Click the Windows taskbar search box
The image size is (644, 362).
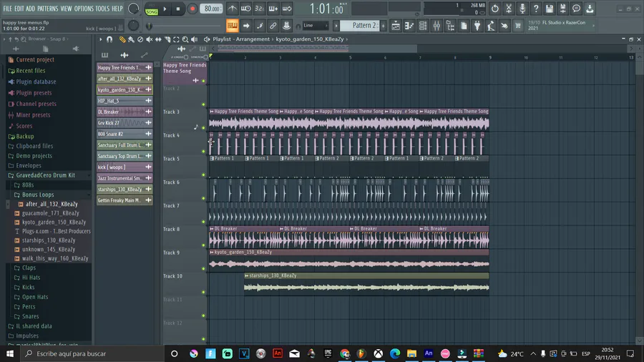92,353
